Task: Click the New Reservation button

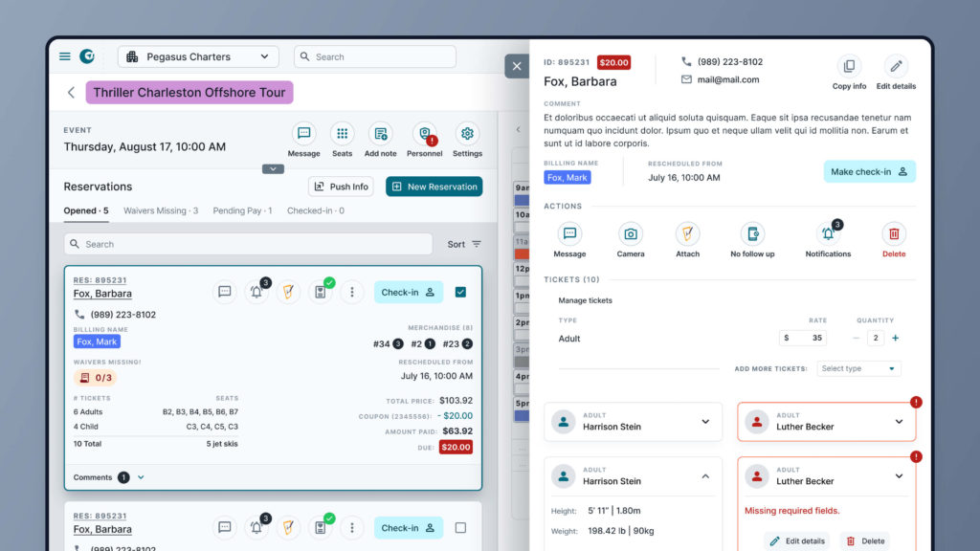Action: [434, 187]
